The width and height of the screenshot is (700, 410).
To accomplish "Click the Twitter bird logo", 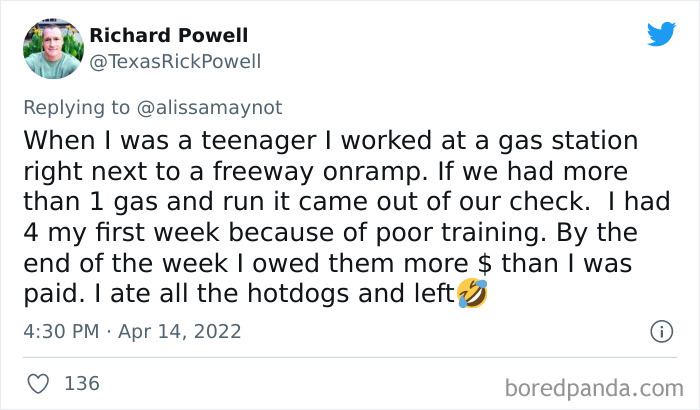I will [x=662, y=33].
